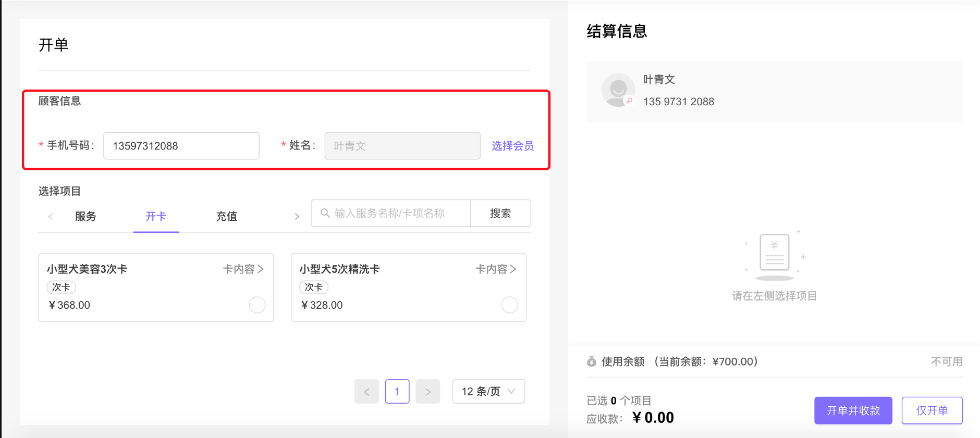
Task: Click the 仅开单 button
Action: point(932,410)
